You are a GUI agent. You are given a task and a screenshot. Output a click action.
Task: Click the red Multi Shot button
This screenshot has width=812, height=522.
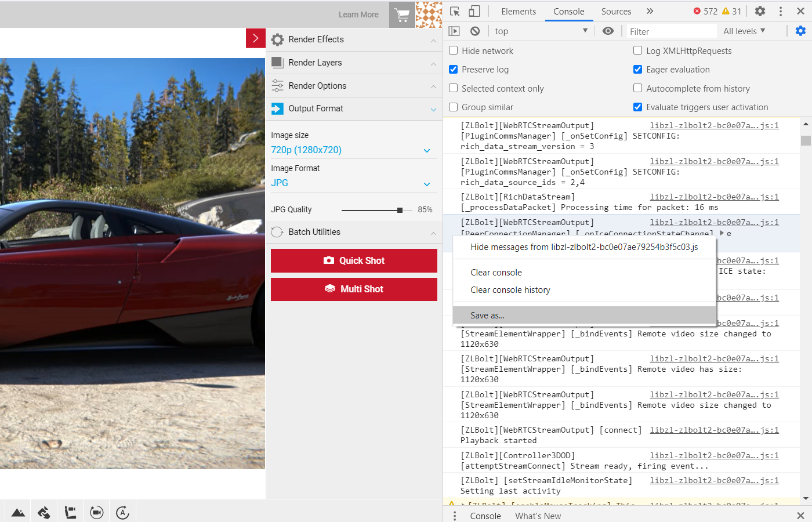pos(354,289)
